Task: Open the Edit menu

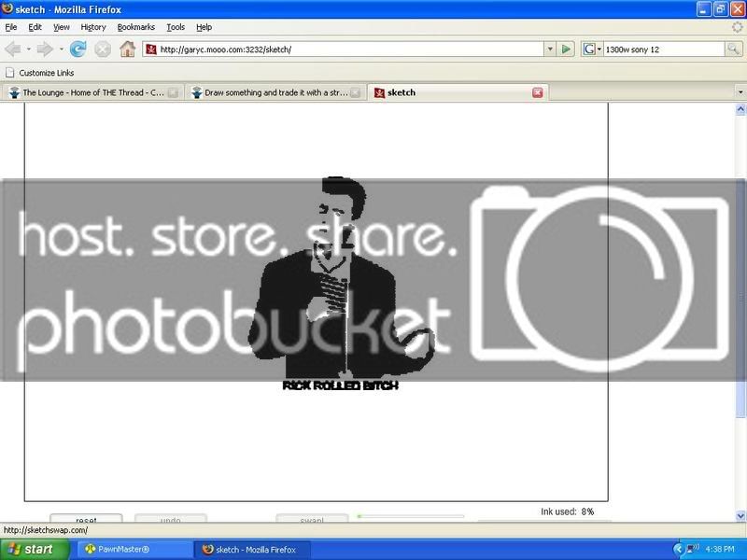Action: [x=35, y=27]
